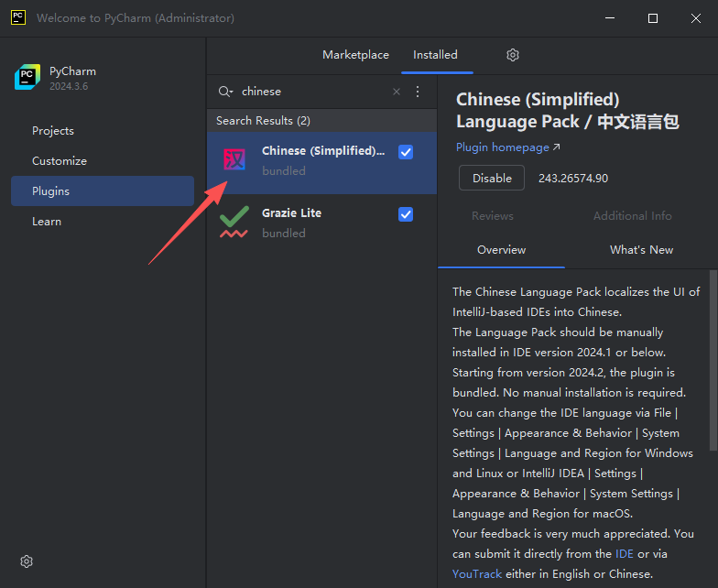
Task: Click the Grazie Lite plugin icon
Action: [x=234, y=222]
